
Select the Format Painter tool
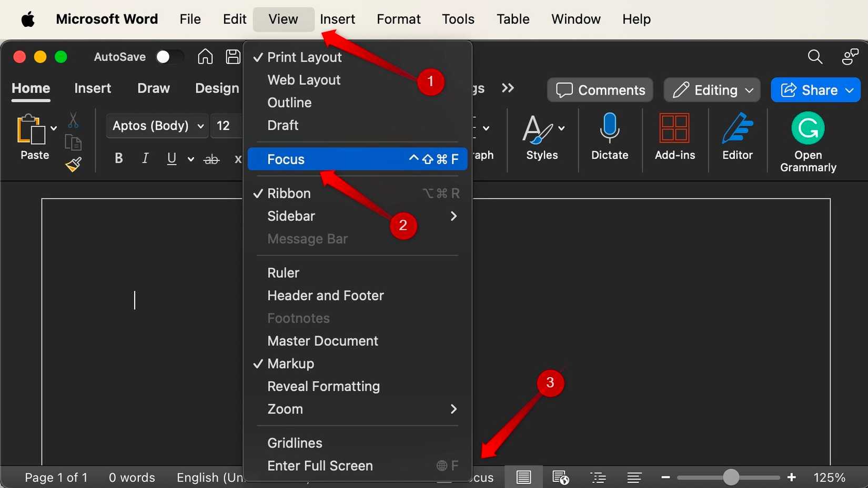tap(73, 164)
